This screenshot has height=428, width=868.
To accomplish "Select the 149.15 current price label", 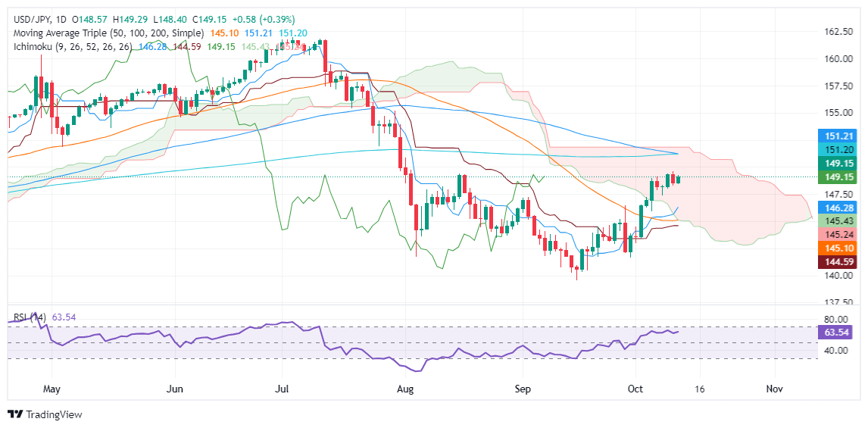I will pos(837,177).
